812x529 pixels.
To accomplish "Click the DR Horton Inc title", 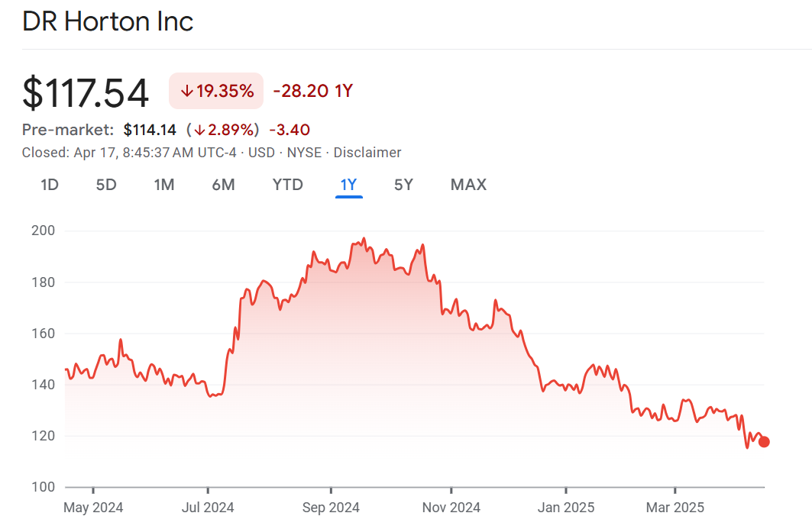I will pyautogui.click(x=108, y=21).
